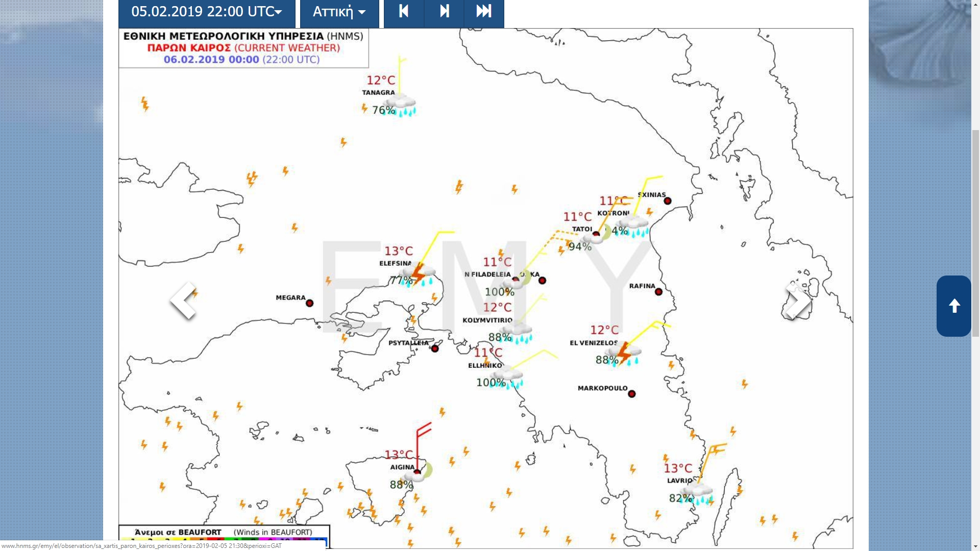The height and width of the screenshot is (551, 980).
Task: Click the Markopoulo station red dot marker
Action: click(632, 394)
